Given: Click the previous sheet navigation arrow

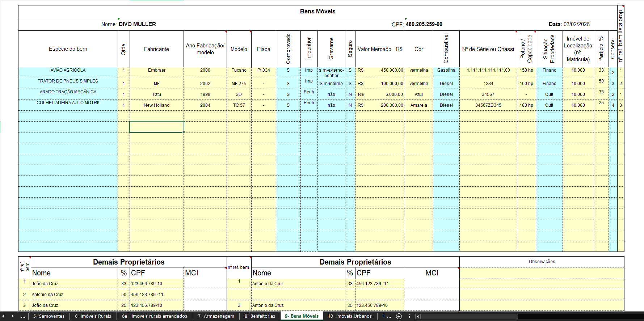Looking at the screenshot, I should pos(3,316).
